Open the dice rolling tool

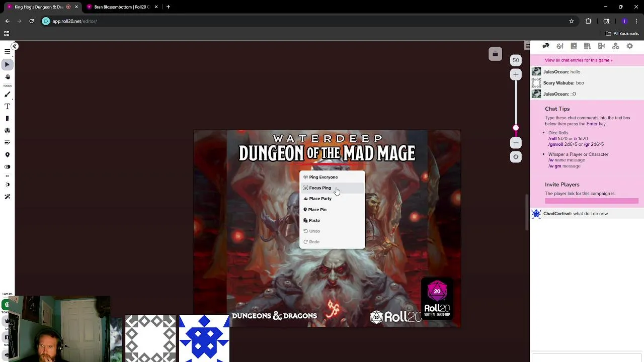point(8,131)
